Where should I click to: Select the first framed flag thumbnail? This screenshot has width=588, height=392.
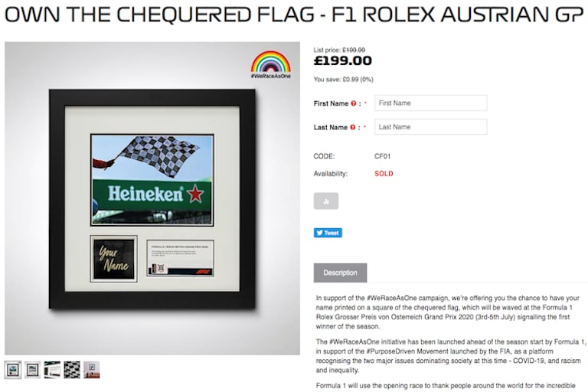point(13,371)
